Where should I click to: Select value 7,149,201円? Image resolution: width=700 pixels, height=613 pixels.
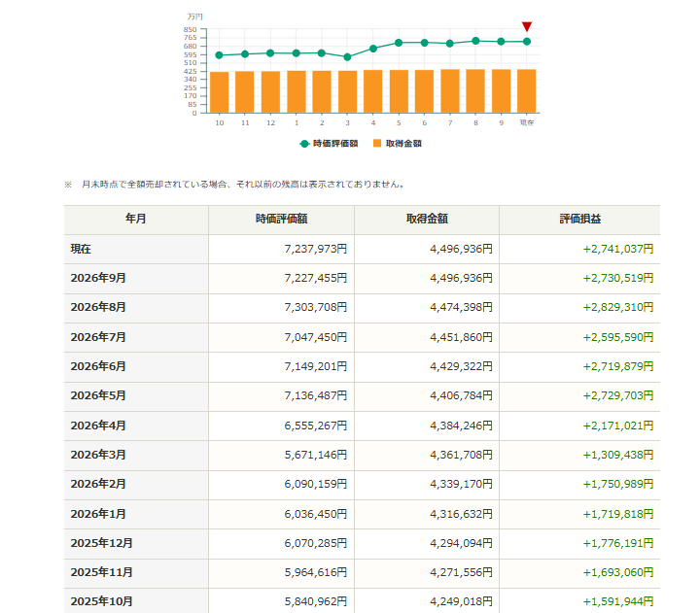(316, 366)
